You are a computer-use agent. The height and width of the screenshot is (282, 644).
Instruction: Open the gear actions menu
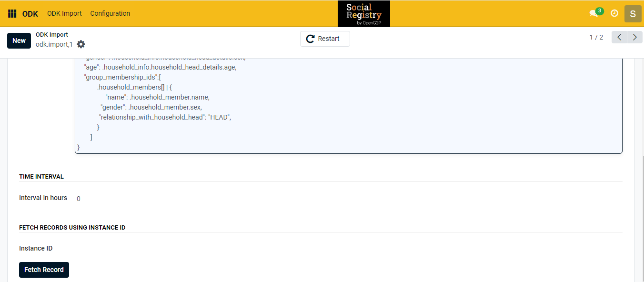click(81, 44)
